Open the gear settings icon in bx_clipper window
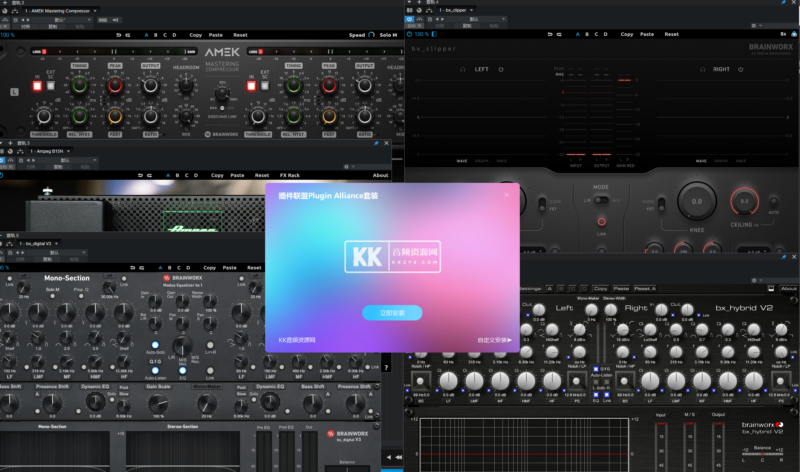The width and height of the screenshot is (800, 472). coord(753,26)
